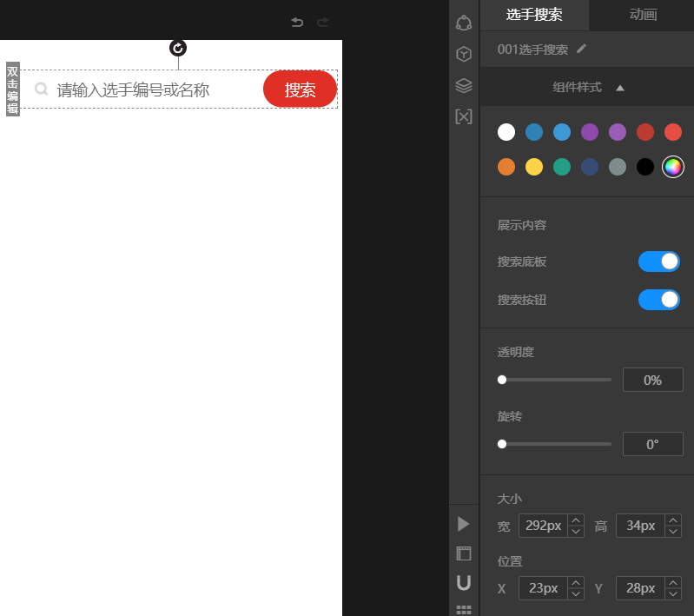Image resolution: width=694 pixels, height=616 pixels.
Task: Select the bright red color swatch
Action: (673, 132)
